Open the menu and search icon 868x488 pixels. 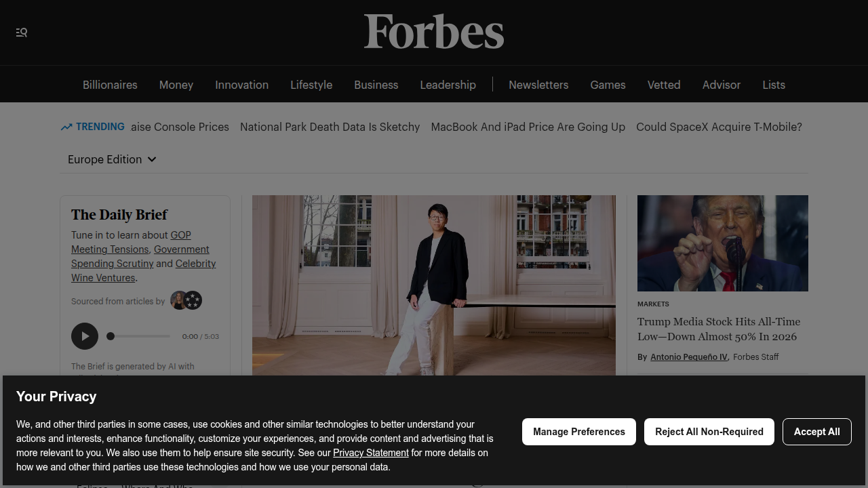(22, 33)
